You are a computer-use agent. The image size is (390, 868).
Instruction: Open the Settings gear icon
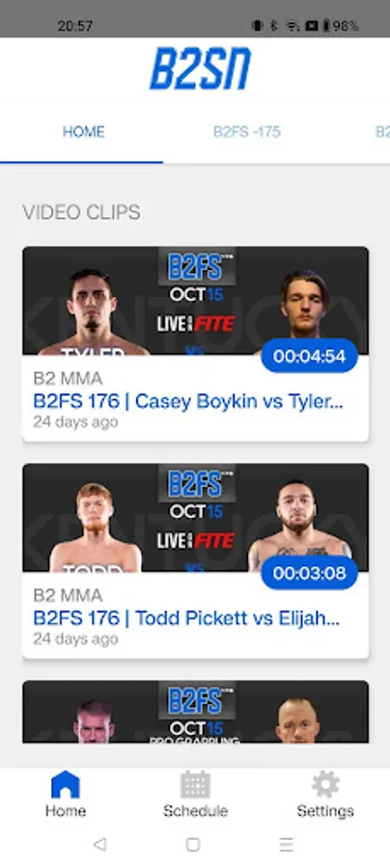325,784
